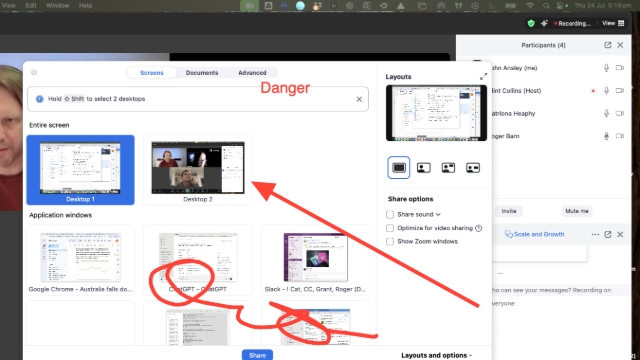
Task: Pop out the Scale and Growth chat
Action: click(x=608, y=234)
